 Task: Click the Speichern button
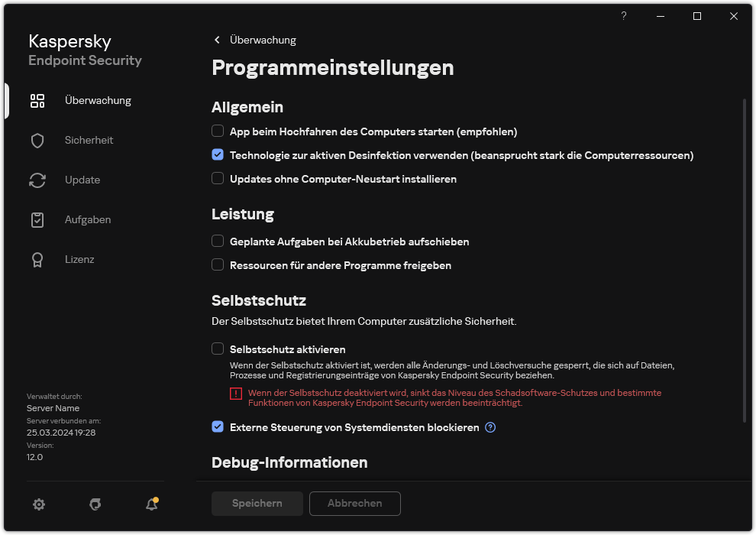(257, 503)
